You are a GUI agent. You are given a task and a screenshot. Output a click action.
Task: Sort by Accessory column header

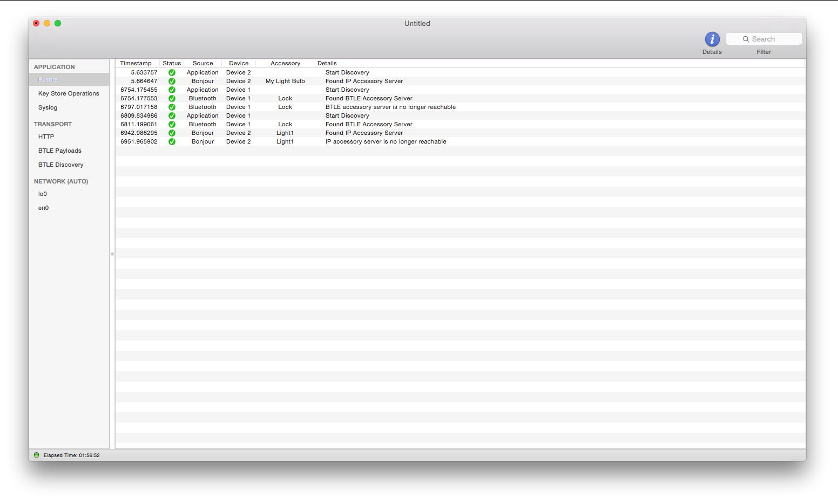point(285,63)
